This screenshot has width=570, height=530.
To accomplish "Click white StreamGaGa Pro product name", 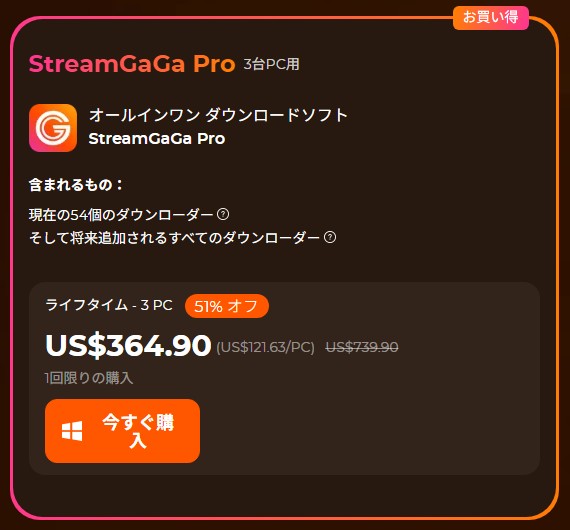I will tap(157, 138).
